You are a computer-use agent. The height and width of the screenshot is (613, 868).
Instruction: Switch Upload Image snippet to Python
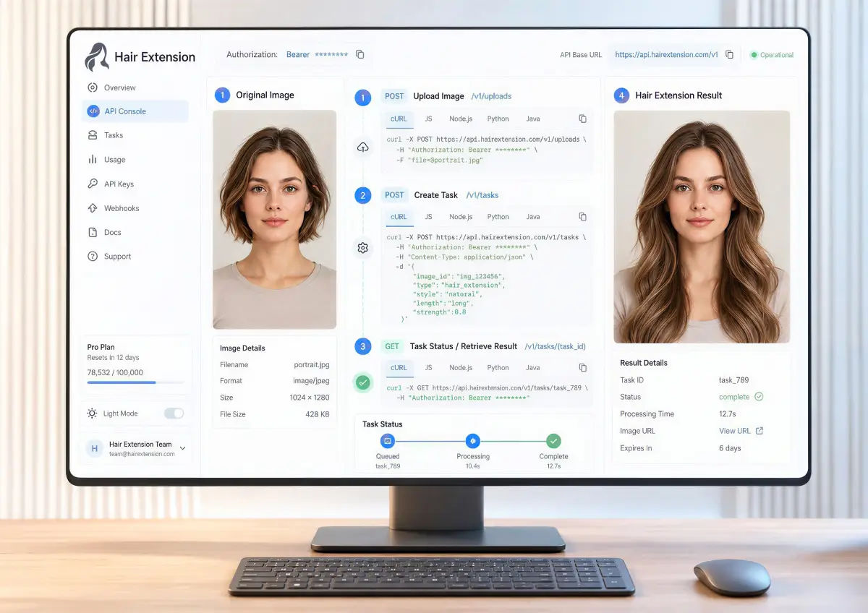[498, 119]
